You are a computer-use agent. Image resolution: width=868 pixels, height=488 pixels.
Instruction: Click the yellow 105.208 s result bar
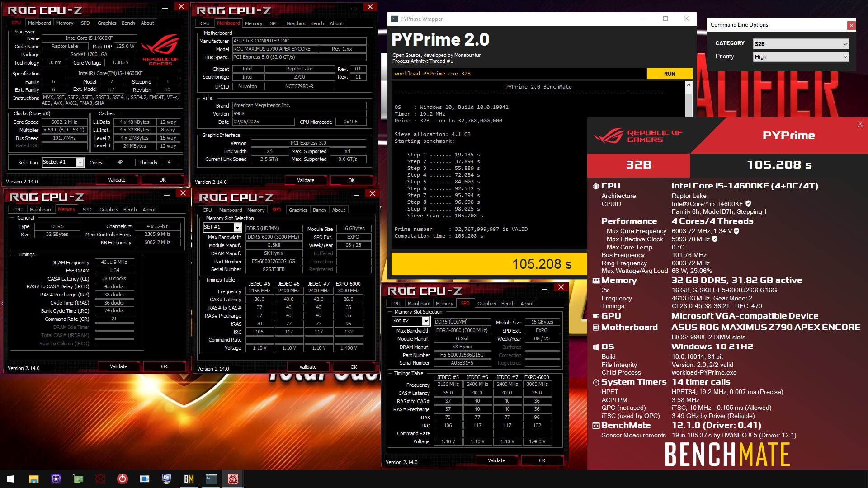click(489, 264)
